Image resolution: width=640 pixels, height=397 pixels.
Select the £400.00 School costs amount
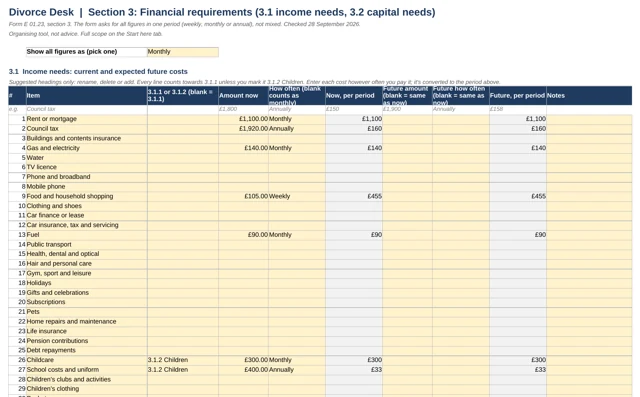pyautogui.click(x=243, y=370)
